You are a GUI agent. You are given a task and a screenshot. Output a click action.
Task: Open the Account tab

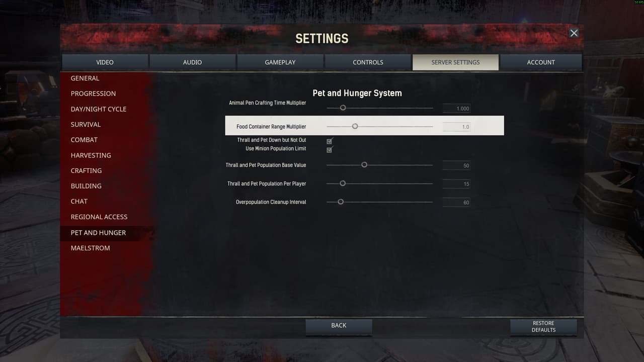(x=541, y=62)
